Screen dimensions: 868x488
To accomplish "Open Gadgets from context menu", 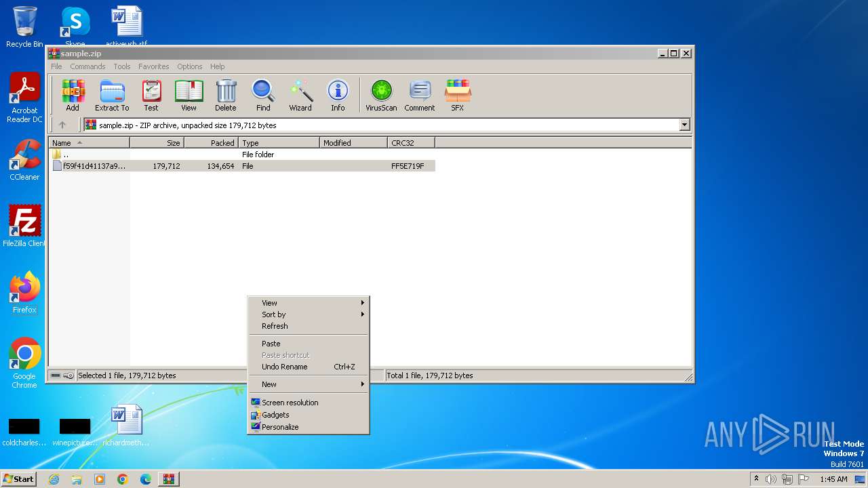I will point(308,415).
